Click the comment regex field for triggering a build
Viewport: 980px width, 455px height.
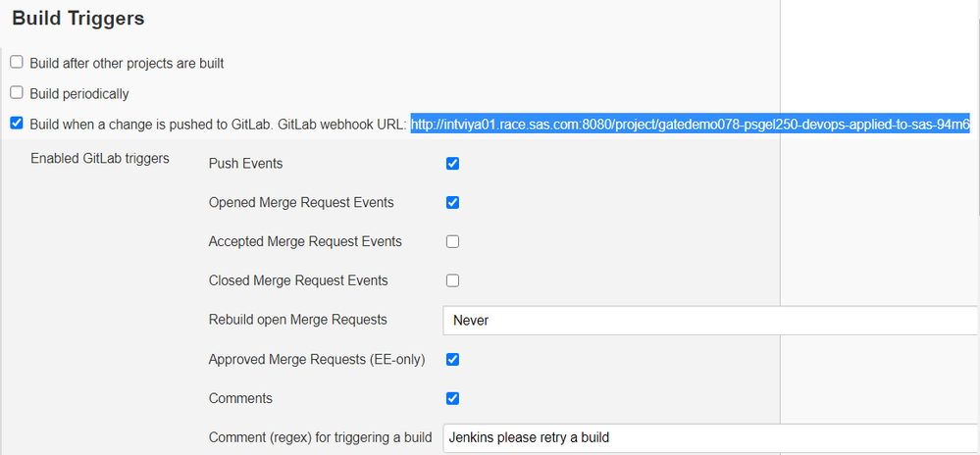pos(711,437)
